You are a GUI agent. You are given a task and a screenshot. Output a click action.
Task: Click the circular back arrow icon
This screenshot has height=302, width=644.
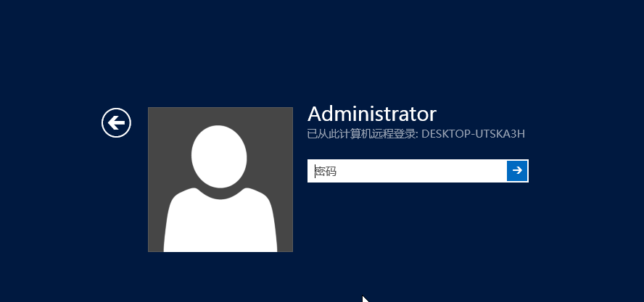[x=116, y=122]
